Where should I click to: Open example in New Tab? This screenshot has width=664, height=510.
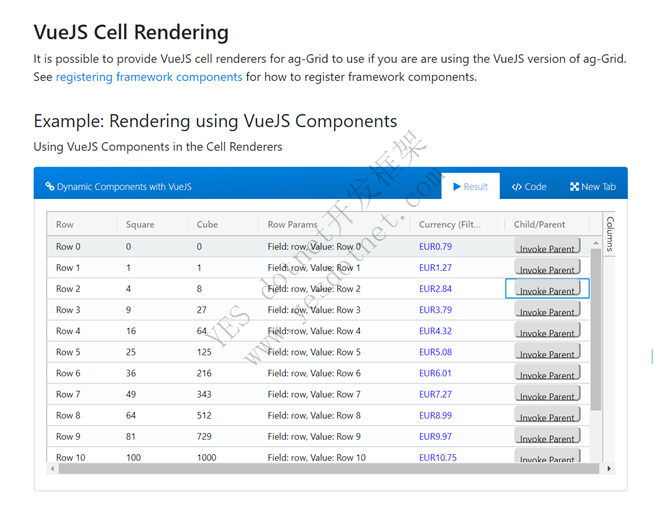coord(592,186)
